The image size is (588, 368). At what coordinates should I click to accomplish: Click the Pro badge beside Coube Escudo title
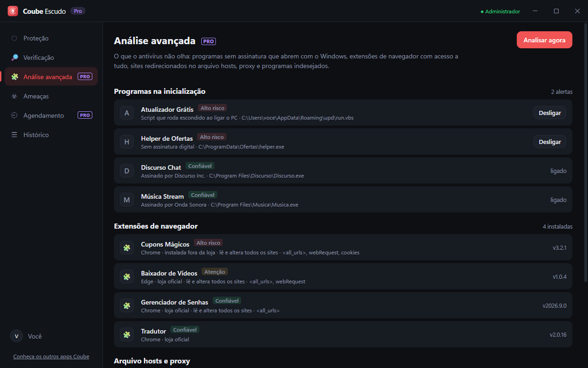pyautogui.click(x=78, y=11)
